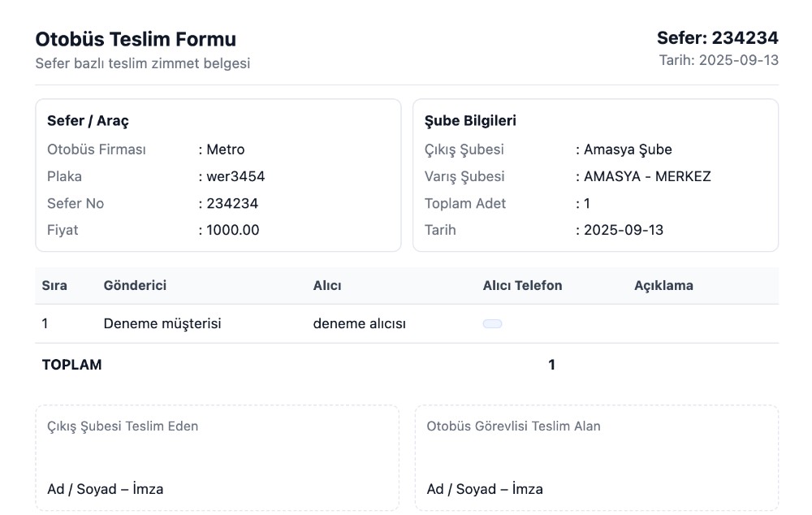Screen dimensions: 812x515
Task: Click the Fiyat value 1000.00
Action: click(x=232, y=230)
